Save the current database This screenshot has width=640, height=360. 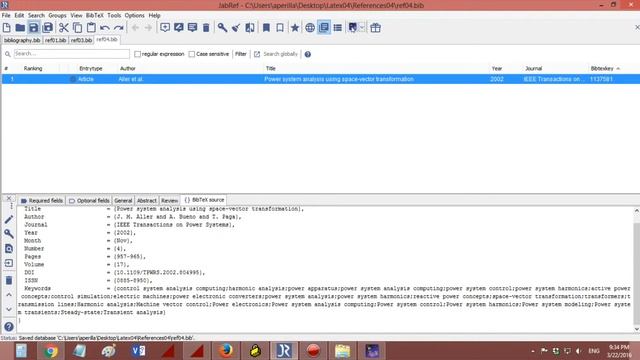click(33, 28)
